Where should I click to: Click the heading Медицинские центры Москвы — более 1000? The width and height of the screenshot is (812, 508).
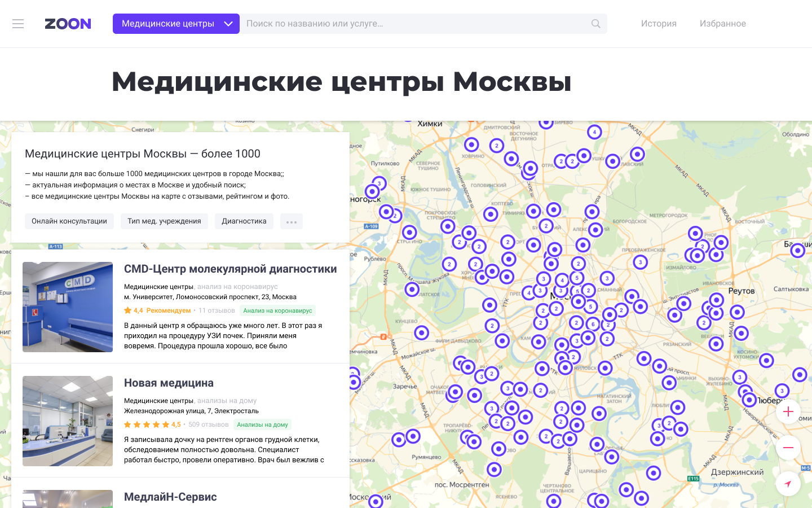pos(143,154)
